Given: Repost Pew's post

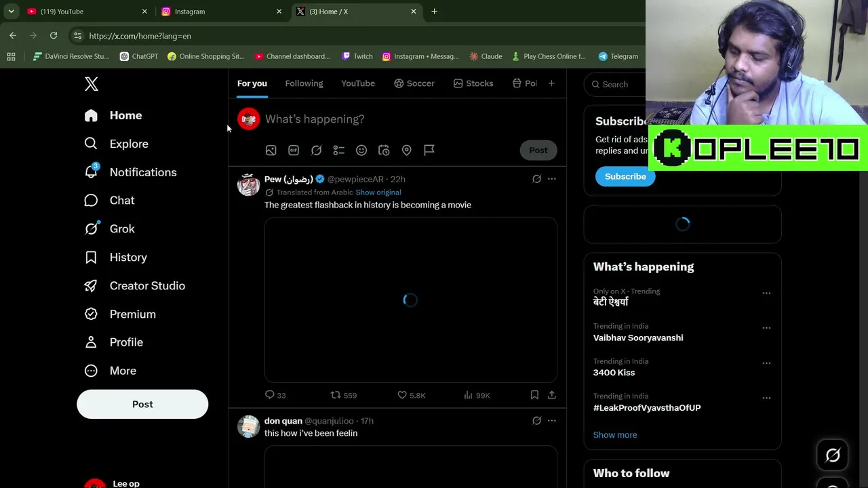Looking at the screenshot, I should [x=343, y=395].
